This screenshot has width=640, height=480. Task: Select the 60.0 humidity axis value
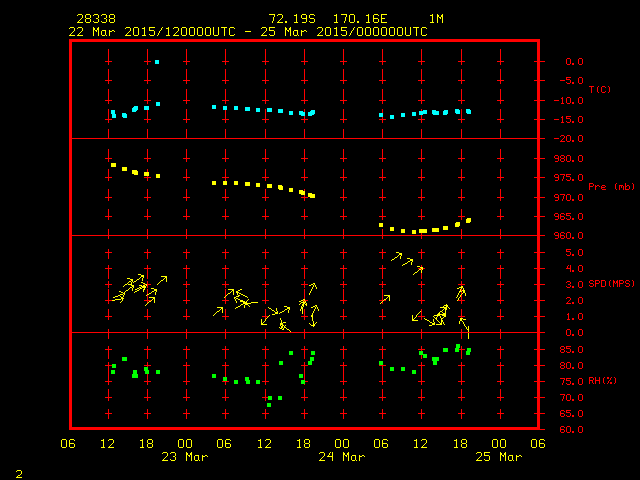[571, 429]
